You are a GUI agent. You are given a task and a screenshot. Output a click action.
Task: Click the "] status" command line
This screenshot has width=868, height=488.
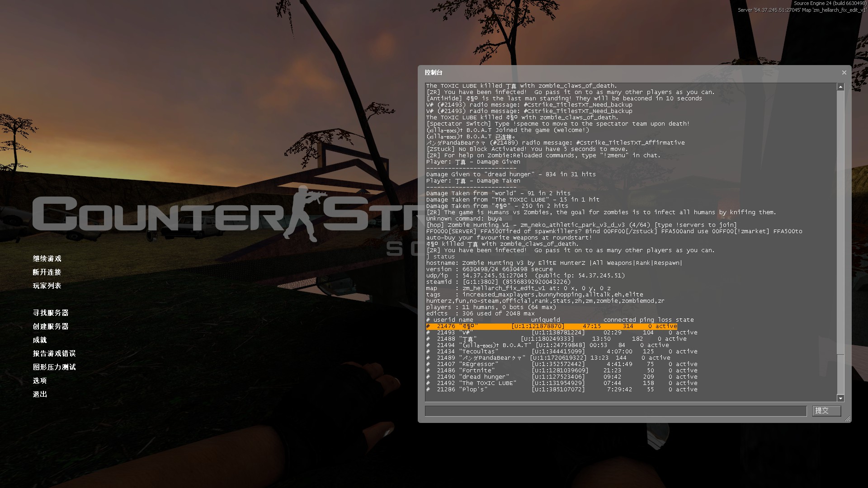pyautogui.click(x=440, y=257)
